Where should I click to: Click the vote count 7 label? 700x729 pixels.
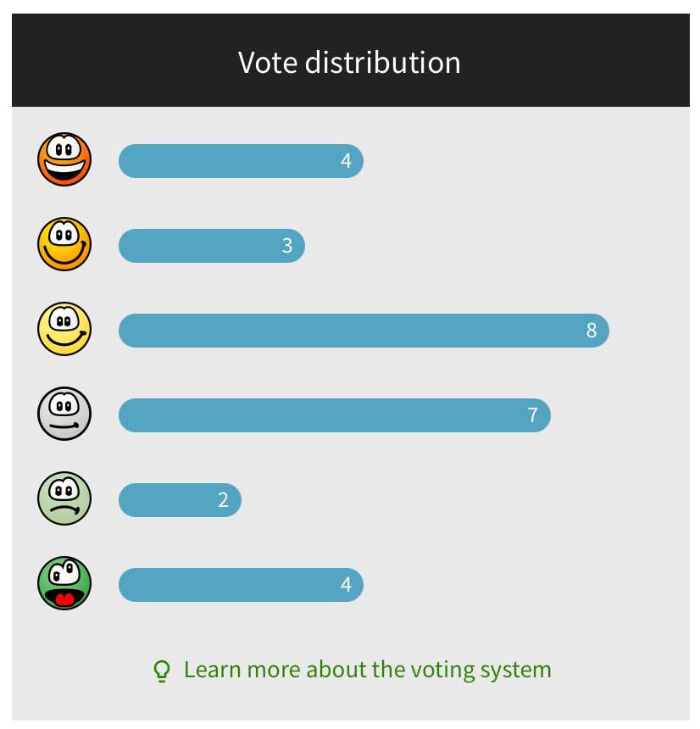click(533, 415)
